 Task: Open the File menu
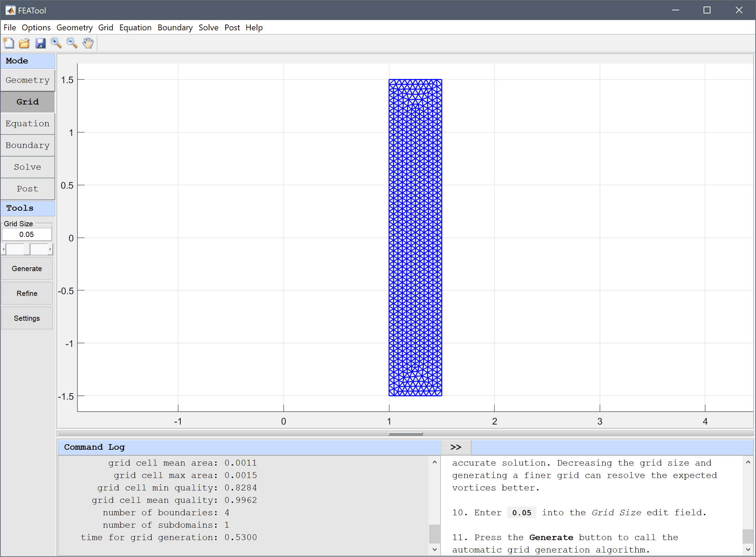10,28
